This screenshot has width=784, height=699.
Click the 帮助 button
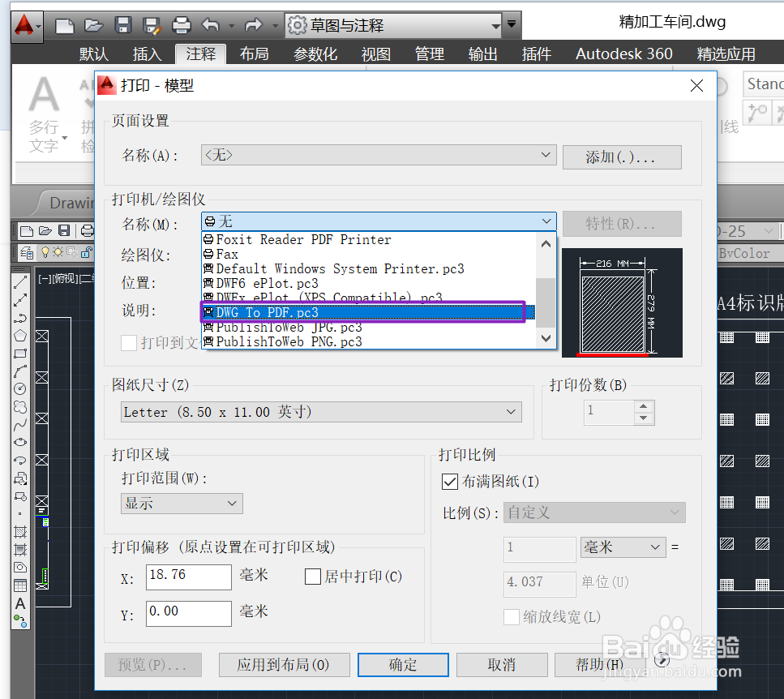point(599,664)
